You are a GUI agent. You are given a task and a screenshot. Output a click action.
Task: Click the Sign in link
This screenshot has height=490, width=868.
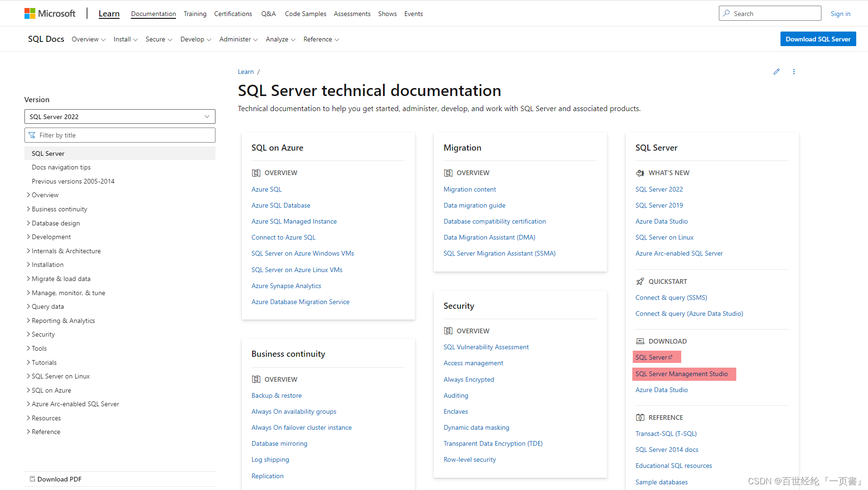click(840, 14)
